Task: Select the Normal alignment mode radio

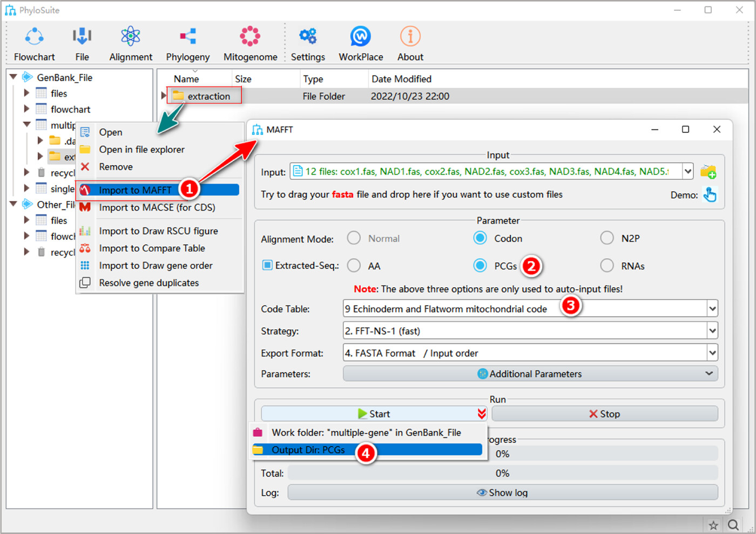Action: (x=354, y=238)
